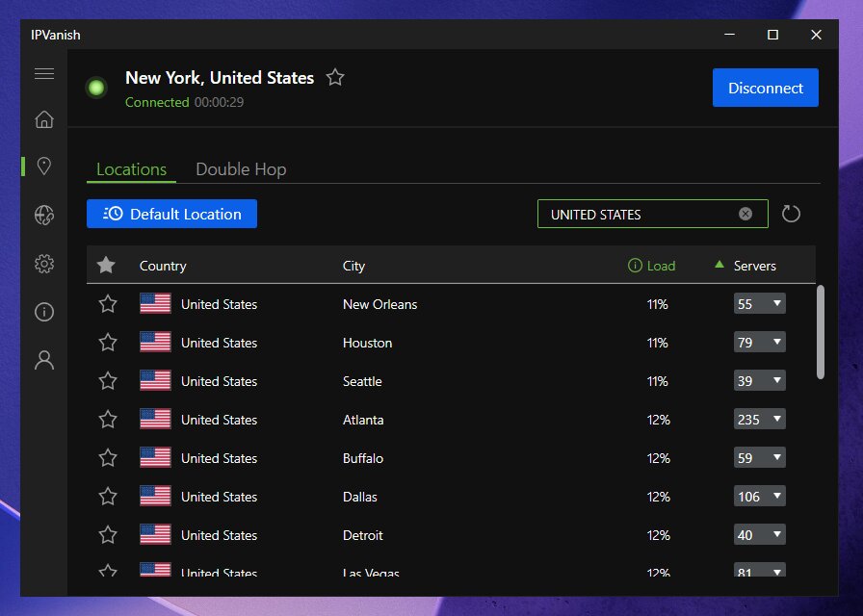Open the Account profile icon
Viewport: 863px width, 616px height.
[43, 360]
